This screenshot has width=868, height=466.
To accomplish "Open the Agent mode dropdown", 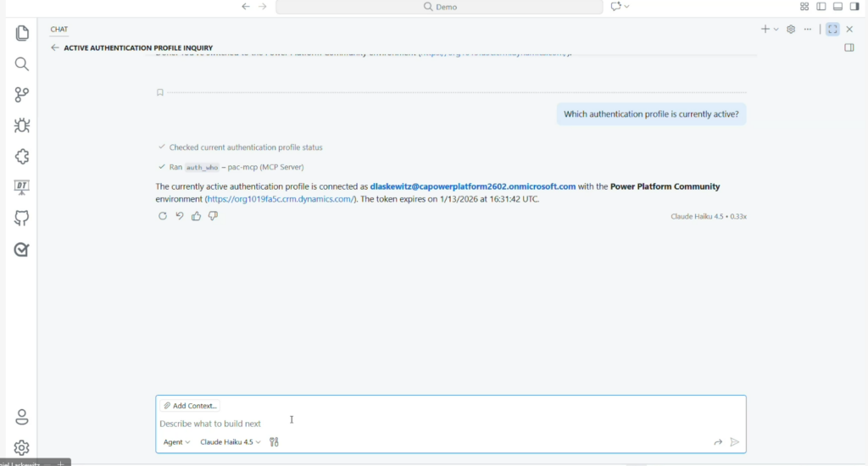I will (x=176, y=441).
